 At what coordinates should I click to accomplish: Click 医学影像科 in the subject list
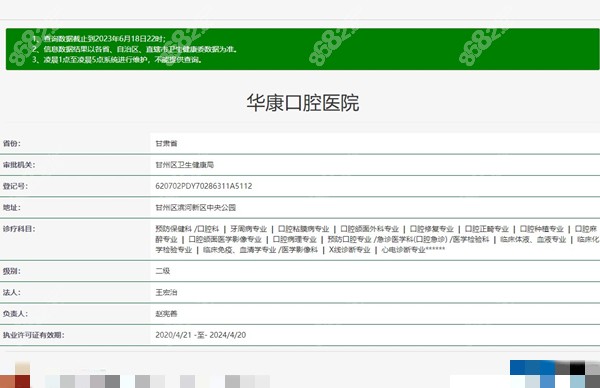[300, 250]
